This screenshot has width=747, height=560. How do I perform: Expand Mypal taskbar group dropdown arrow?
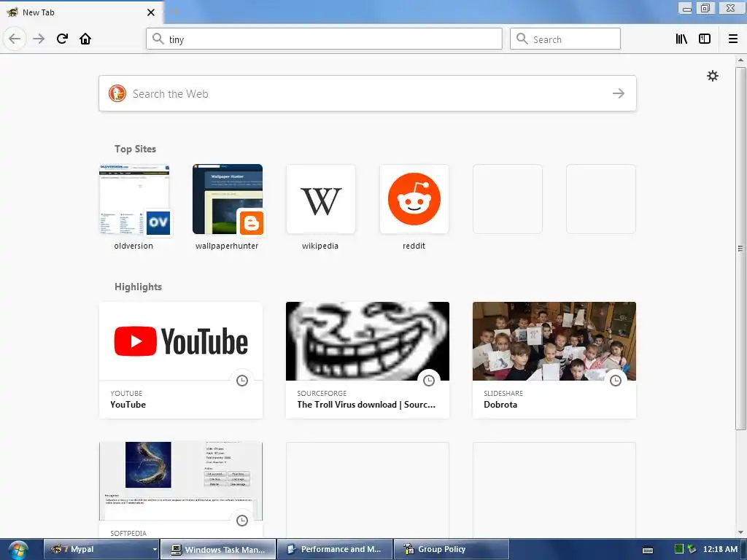coord(155,549)
